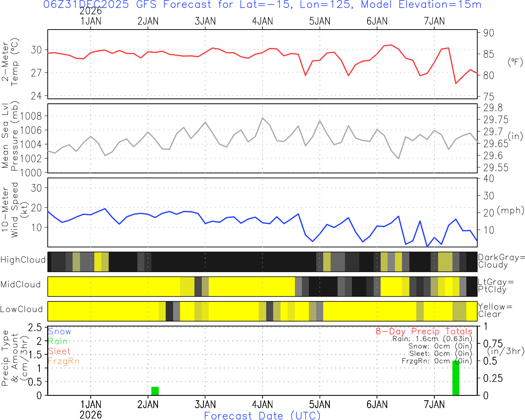The height and width of the screenshot is (420, 525).
Task: Select the blue Snow legend label
Action: (59, 331)
